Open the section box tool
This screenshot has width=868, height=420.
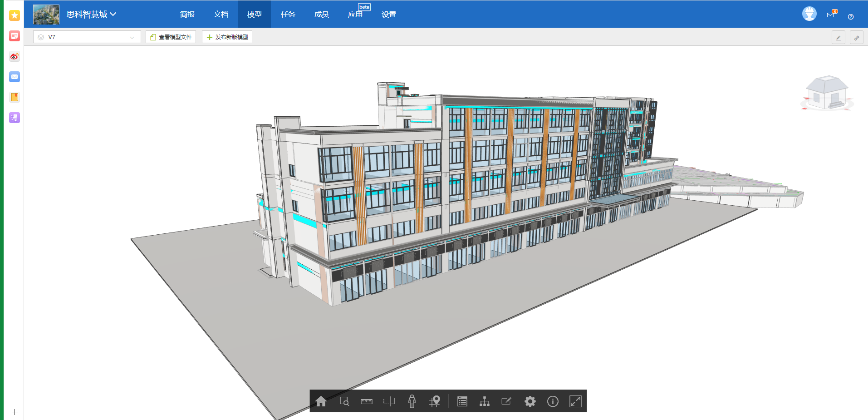[x=389, y=401]
